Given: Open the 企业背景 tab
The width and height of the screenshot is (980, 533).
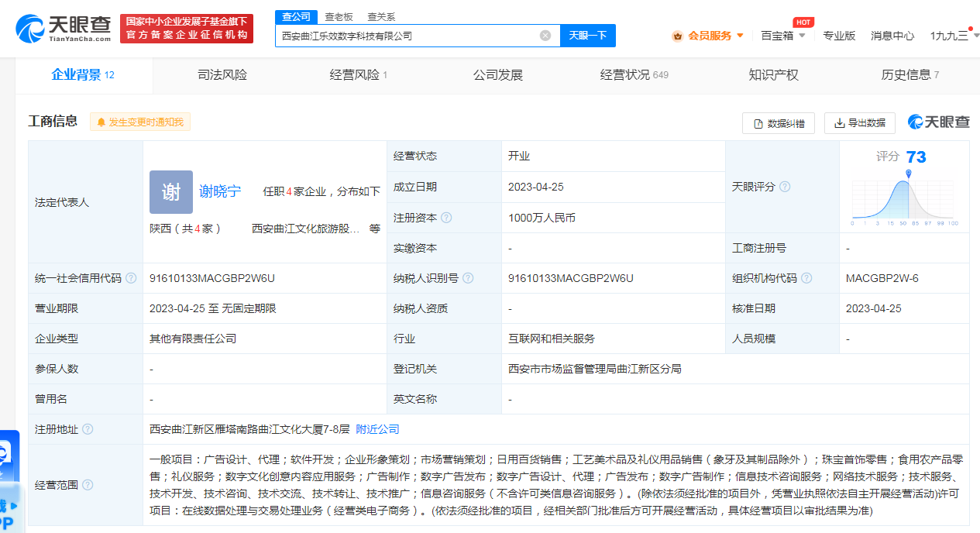Looking at the screenshot, I should (x=83, y=75).
